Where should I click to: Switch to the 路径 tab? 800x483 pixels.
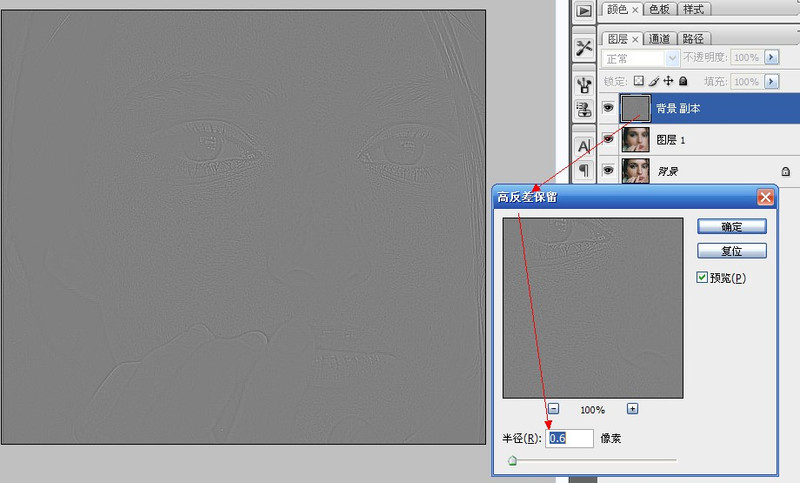coord(693,39)
